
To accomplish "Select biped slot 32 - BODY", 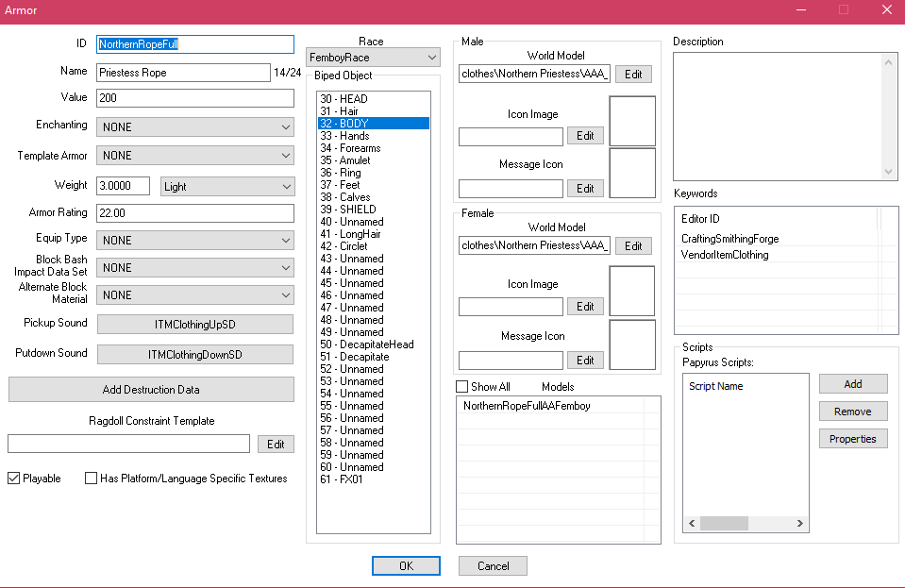I will 374,124.
